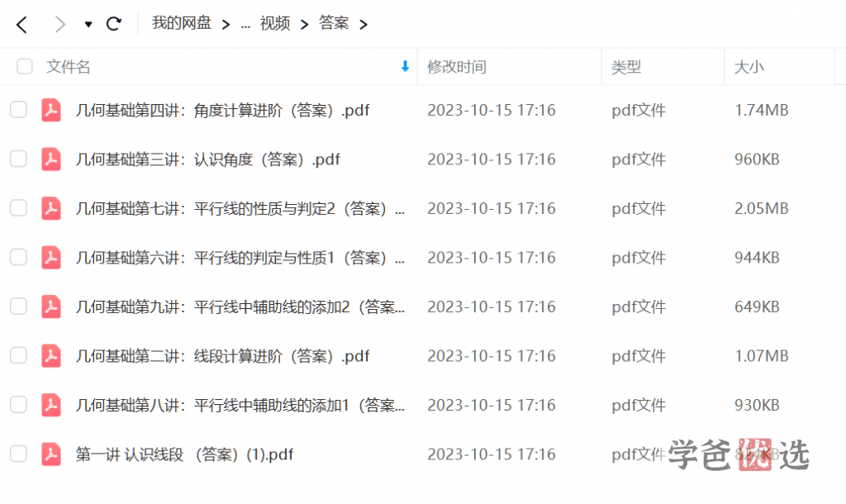
Task: Toggle sort direction with blue arrow
Action: tap(405, 66)
